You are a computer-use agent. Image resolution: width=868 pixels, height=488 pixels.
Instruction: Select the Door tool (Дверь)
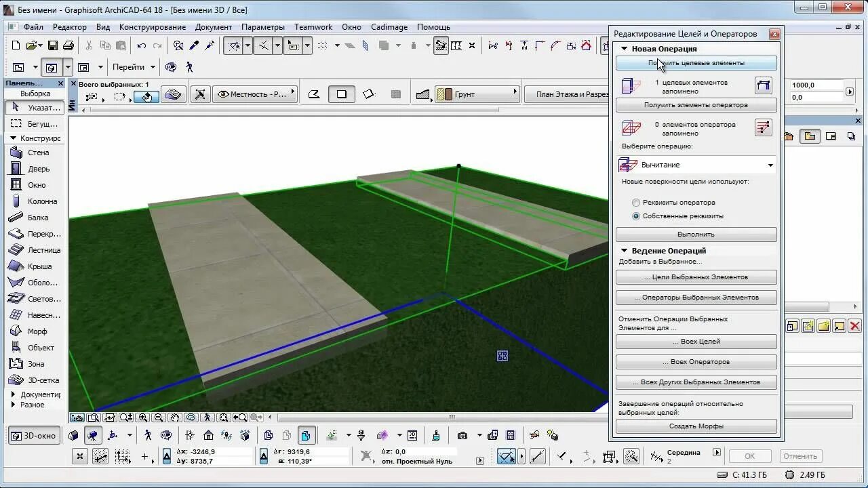tap(35, 169)
